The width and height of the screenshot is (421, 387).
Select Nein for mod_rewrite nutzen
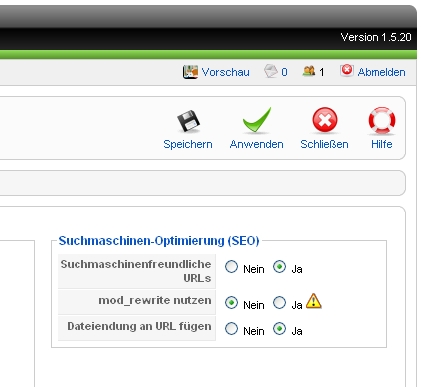(231, 303)
